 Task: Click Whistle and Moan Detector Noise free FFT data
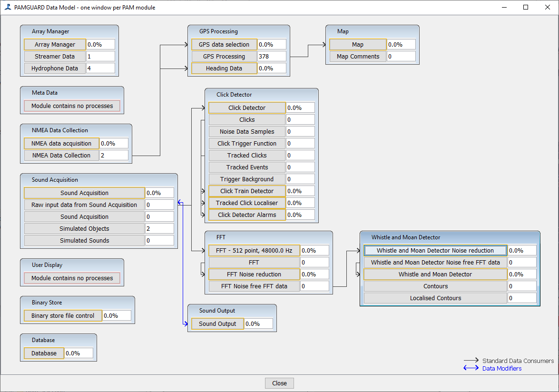[x=435, y=262]
